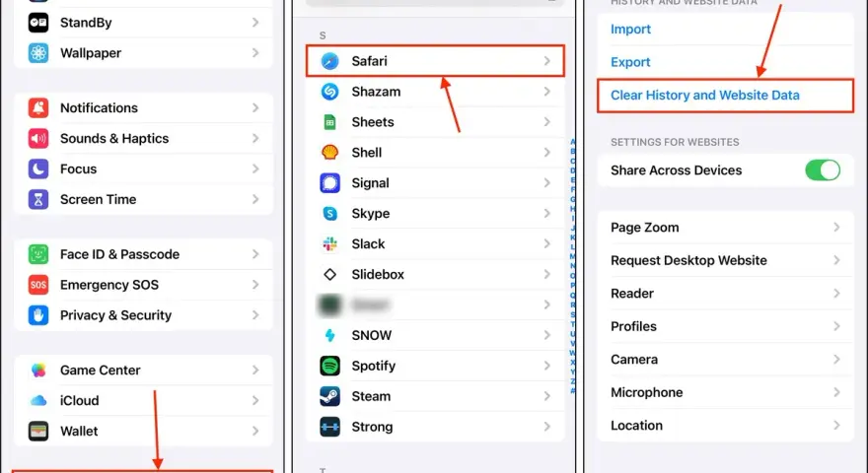Tap the Wallet icon

coord(38,431)
